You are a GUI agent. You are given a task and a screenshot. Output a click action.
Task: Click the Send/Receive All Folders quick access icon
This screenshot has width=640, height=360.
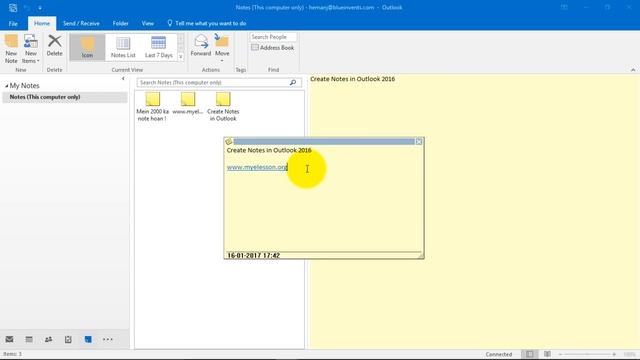13,7
